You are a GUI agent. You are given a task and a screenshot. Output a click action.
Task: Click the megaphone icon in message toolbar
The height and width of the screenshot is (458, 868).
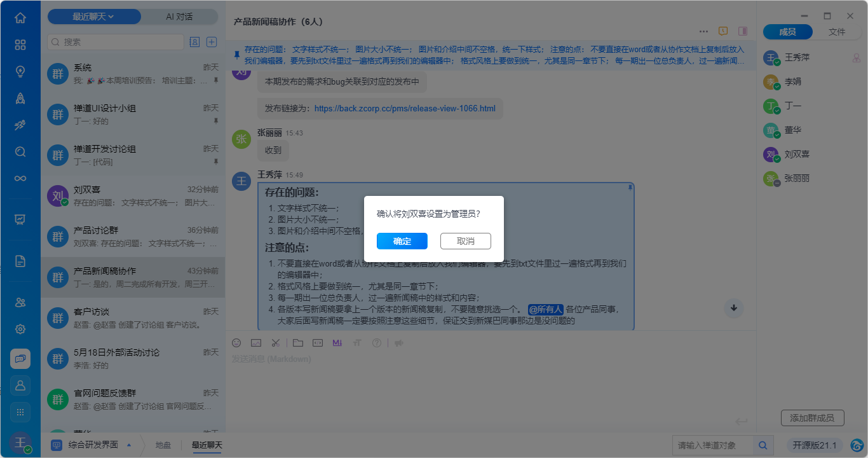click(x=398, y=343)
